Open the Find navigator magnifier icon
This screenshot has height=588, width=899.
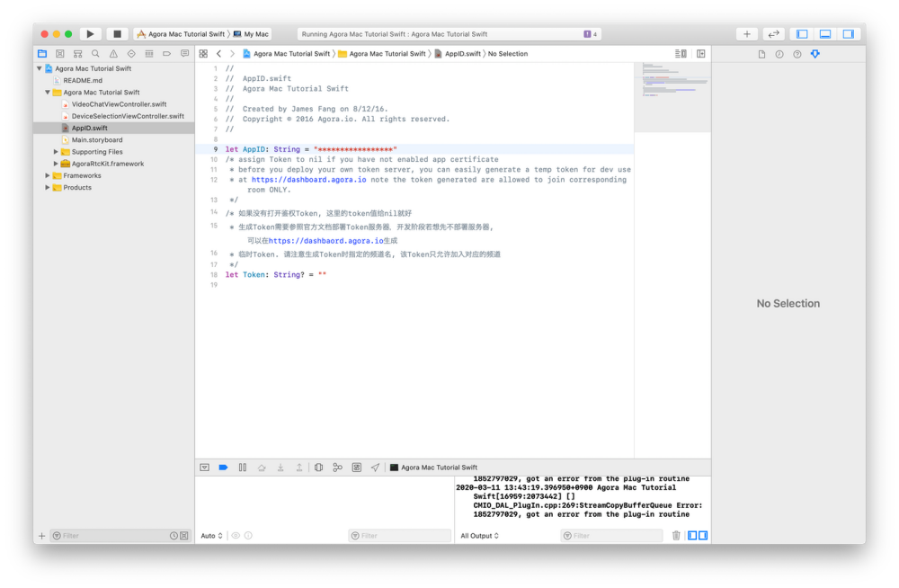(95, 53)
